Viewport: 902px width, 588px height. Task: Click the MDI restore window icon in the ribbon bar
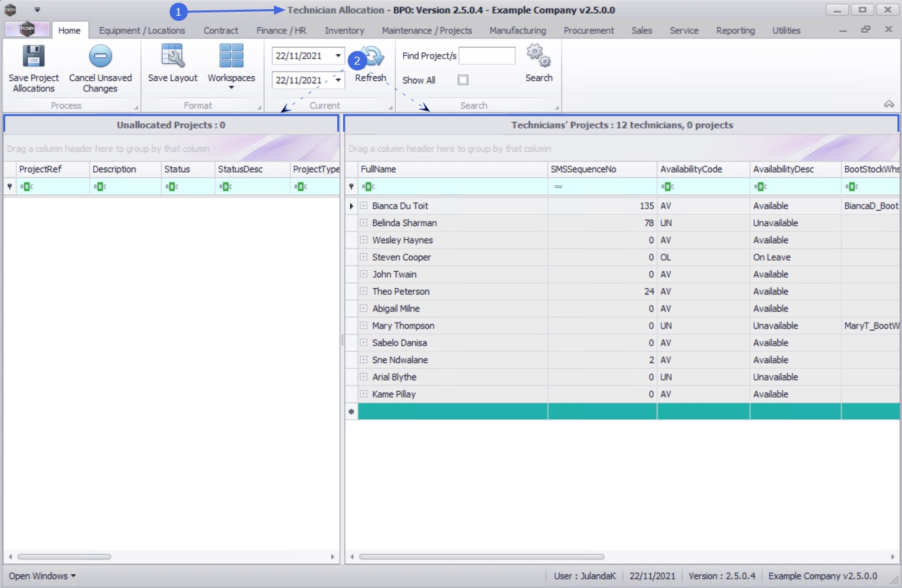tap(865, 29)
